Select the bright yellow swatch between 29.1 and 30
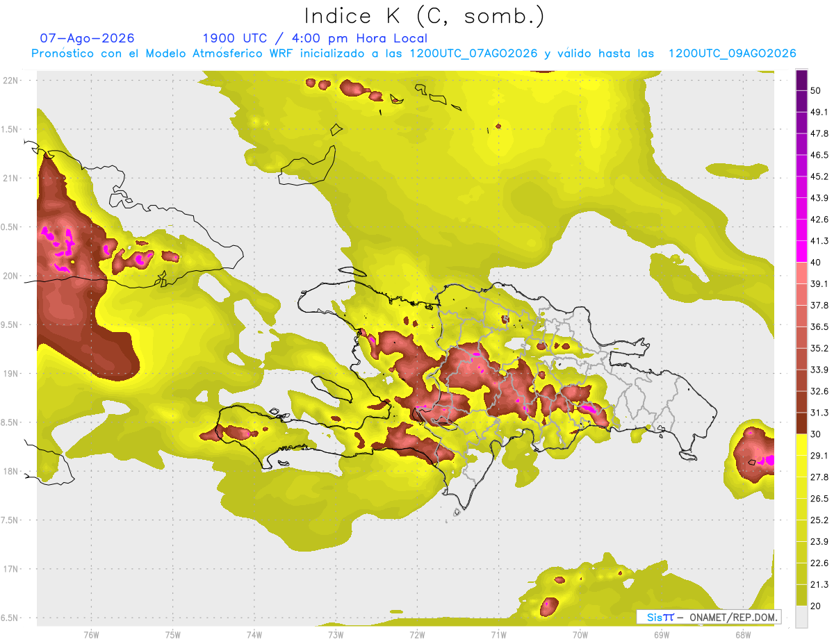Screen dimensions: 834x644 pyautogui.click(x=801, y=445)
